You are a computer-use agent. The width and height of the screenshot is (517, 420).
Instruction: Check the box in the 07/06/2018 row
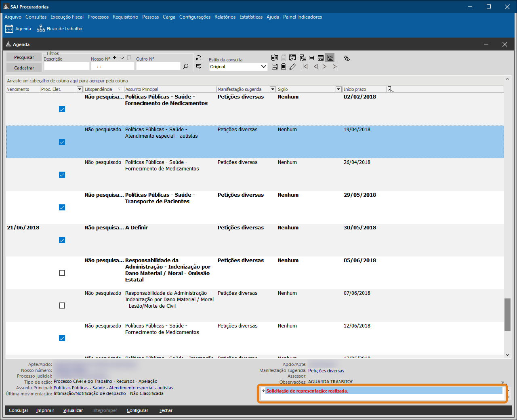coord(62,306)
